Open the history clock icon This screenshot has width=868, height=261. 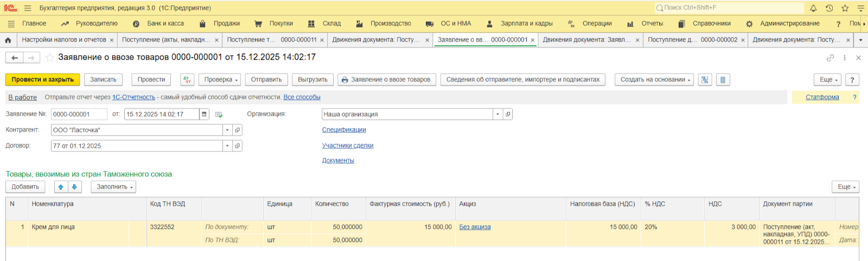(829, 8)
